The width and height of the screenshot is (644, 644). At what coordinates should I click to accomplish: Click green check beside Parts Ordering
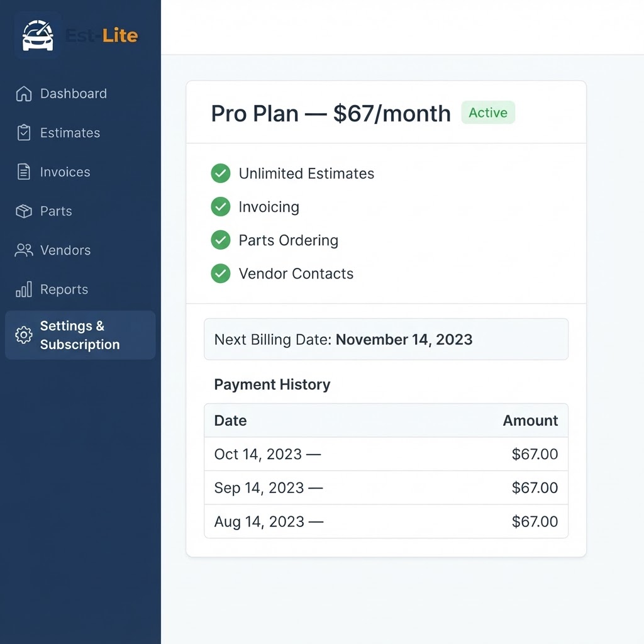221,240
